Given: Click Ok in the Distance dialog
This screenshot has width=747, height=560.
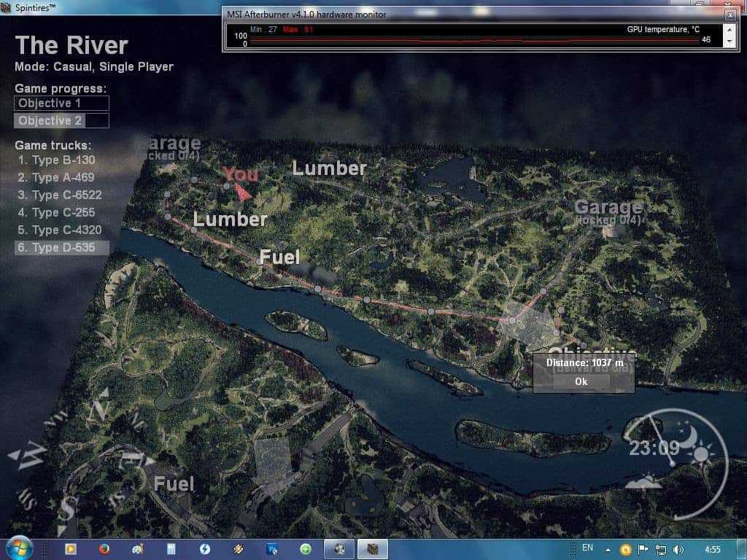Looking at the screenshot, I should 581,381.
